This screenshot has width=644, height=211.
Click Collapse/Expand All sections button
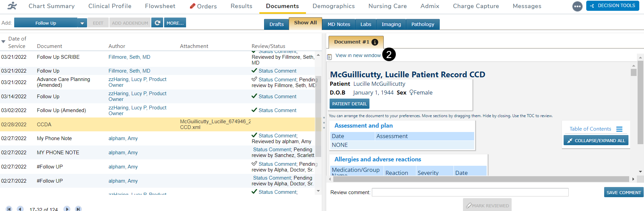(x=596, y=140)
